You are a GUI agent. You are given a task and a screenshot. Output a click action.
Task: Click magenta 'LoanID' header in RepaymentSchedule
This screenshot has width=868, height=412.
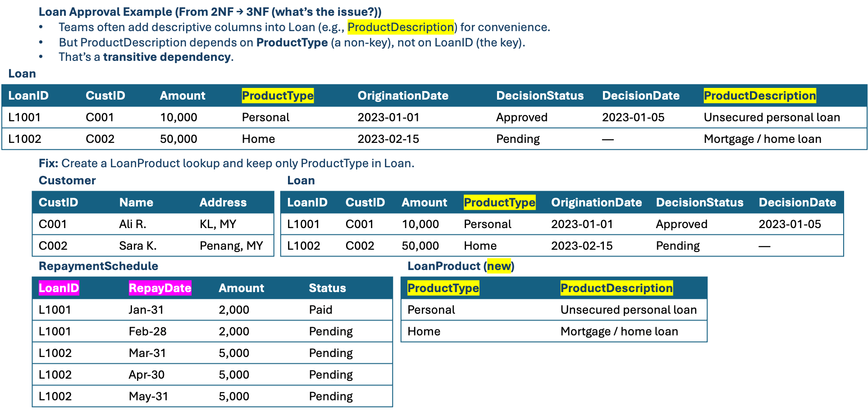(59, 288)
